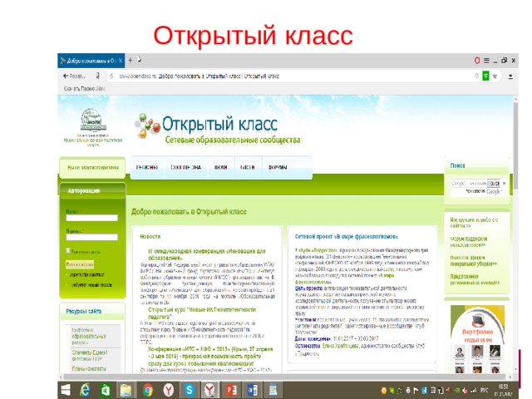Select the 'Добро пожаловать' browser tab

pos(91,61)
